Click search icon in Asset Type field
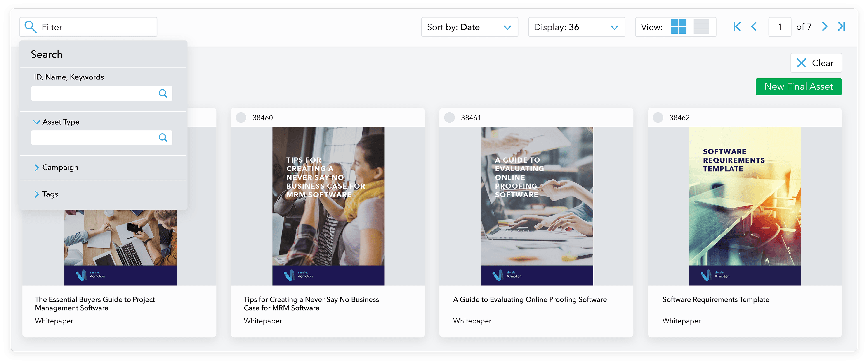868x364 pixels. pos(163,138)
